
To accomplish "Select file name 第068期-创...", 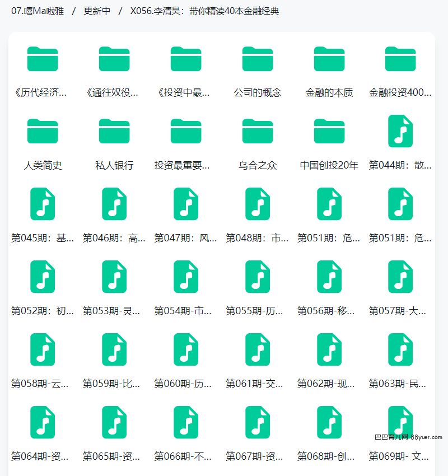I will click(326, 456).
